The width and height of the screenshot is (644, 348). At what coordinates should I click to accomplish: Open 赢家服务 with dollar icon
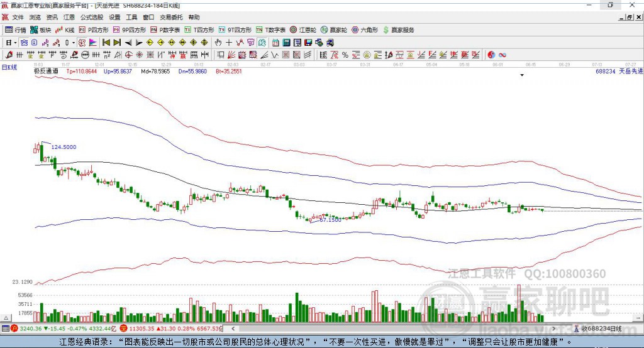(399, 30)
